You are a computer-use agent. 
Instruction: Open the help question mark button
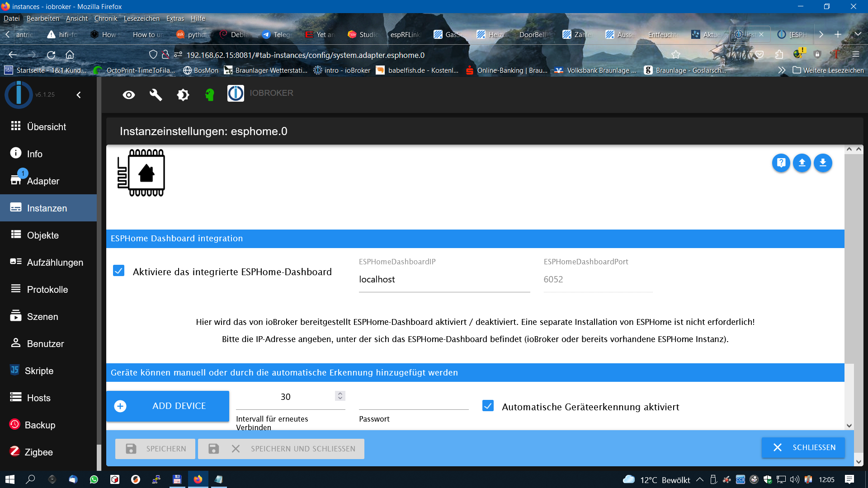pos(781,163)
